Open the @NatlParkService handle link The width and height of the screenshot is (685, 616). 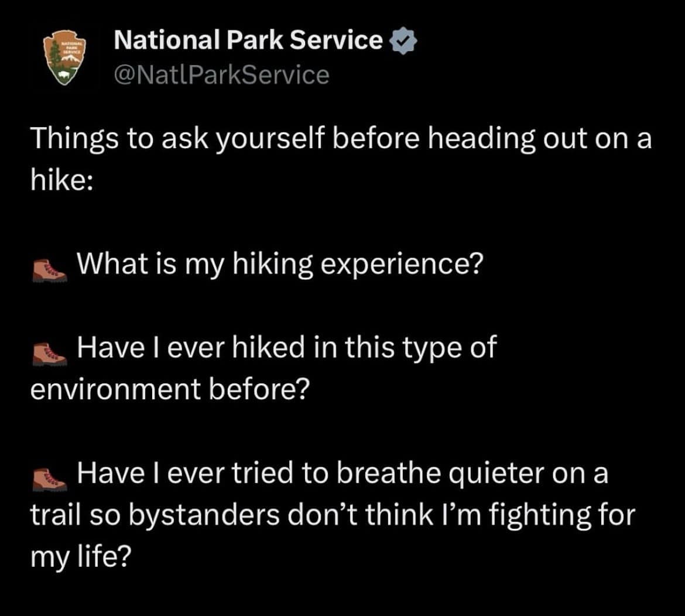[x=221, y=74]
